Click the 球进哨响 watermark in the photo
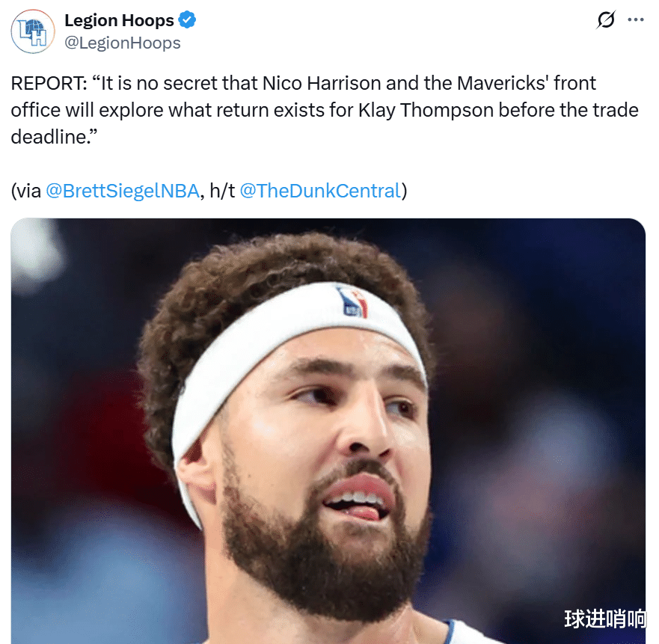This screenshot has width=659, height=644. [x=604, y=619]
